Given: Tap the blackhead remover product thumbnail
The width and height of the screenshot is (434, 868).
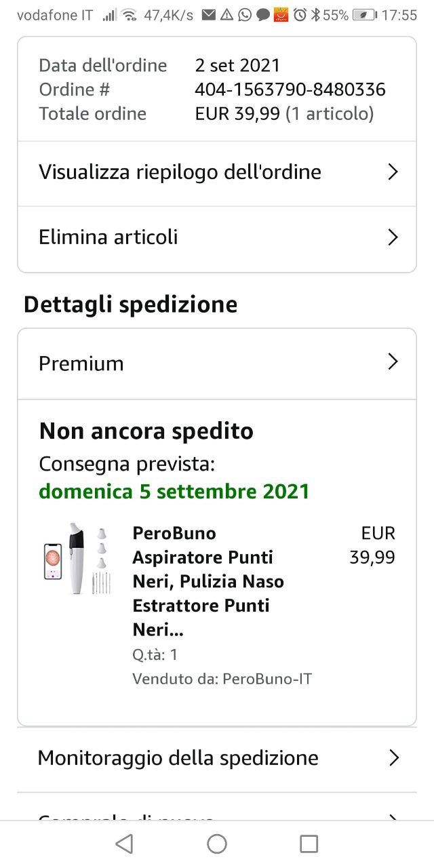Looking at the screenshot, I should click(77, 559).
